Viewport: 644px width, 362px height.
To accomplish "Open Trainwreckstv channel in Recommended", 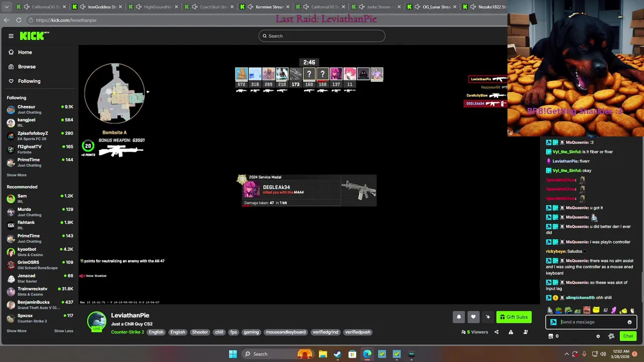I will pyautogui.click(x=40, y=291).
